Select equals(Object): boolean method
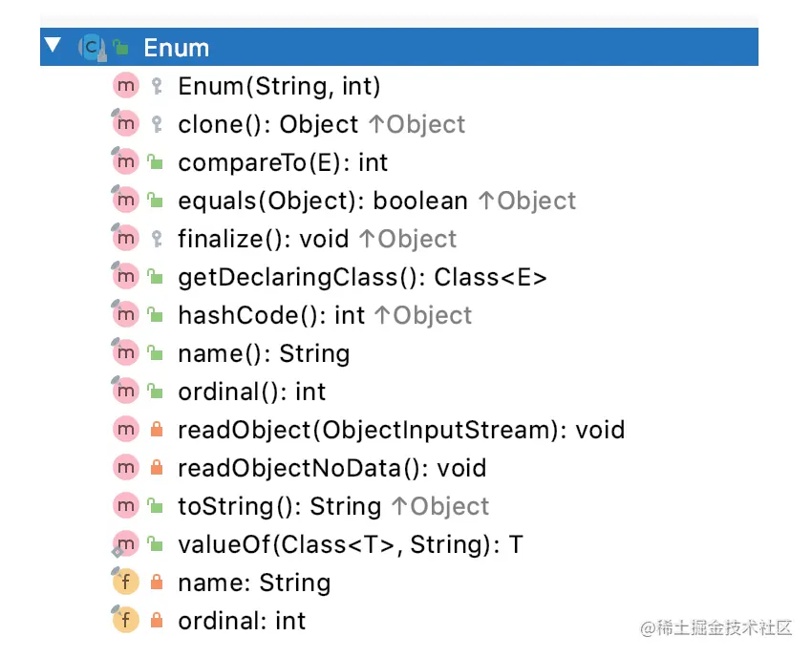812x657 pixels. pos(323,201)
